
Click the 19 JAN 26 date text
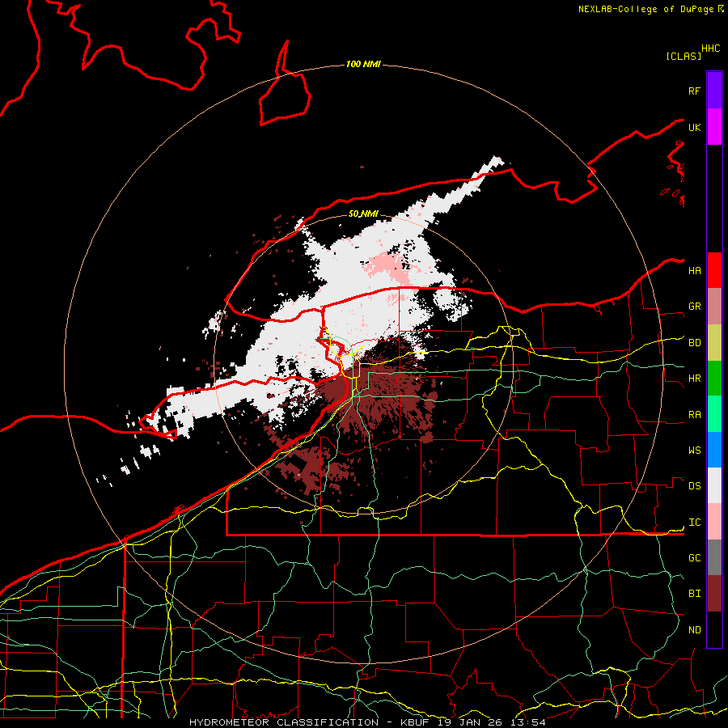472,722
